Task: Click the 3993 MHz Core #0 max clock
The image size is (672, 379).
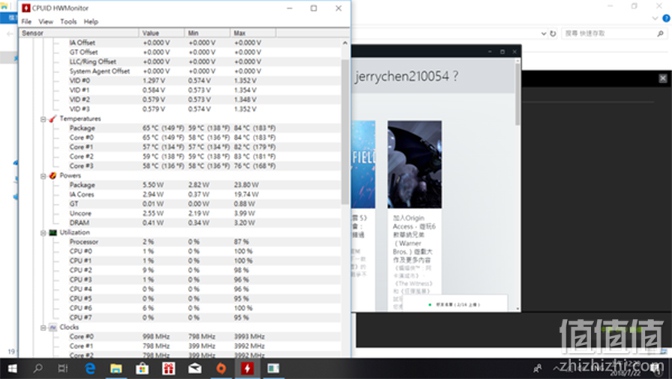Action: [x=249, y=337]
